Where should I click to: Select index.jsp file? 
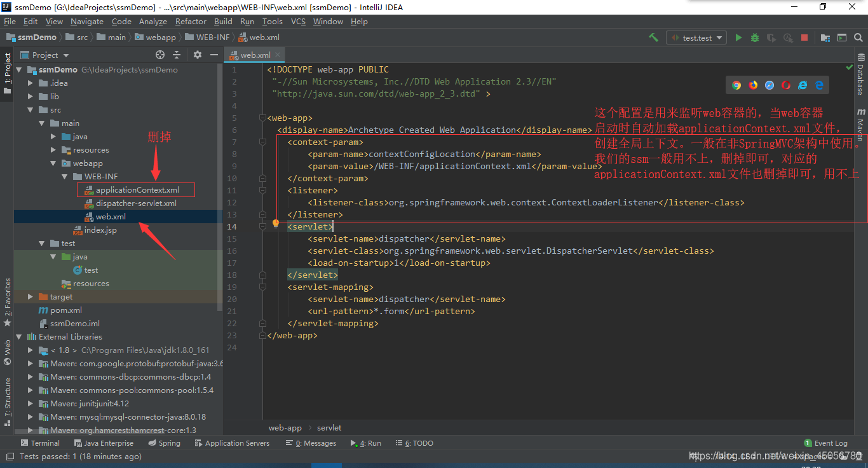point(100,230)
